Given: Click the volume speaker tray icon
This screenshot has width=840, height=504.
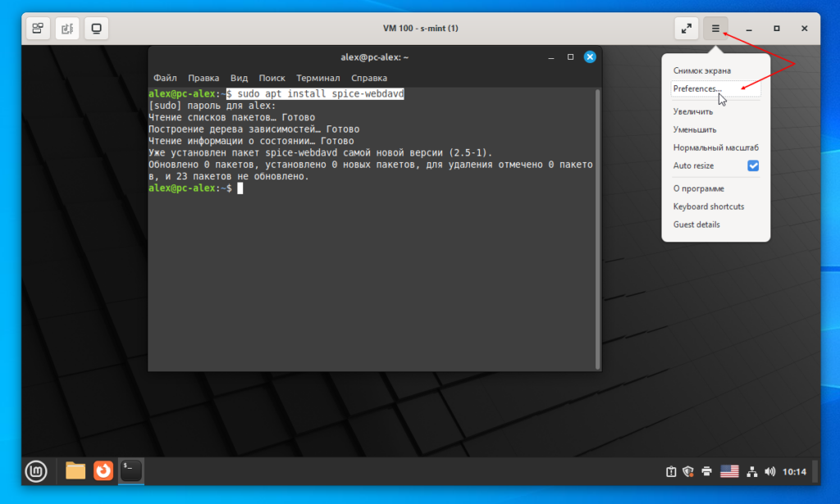Looking at the screenshot, I should (769, 471).
